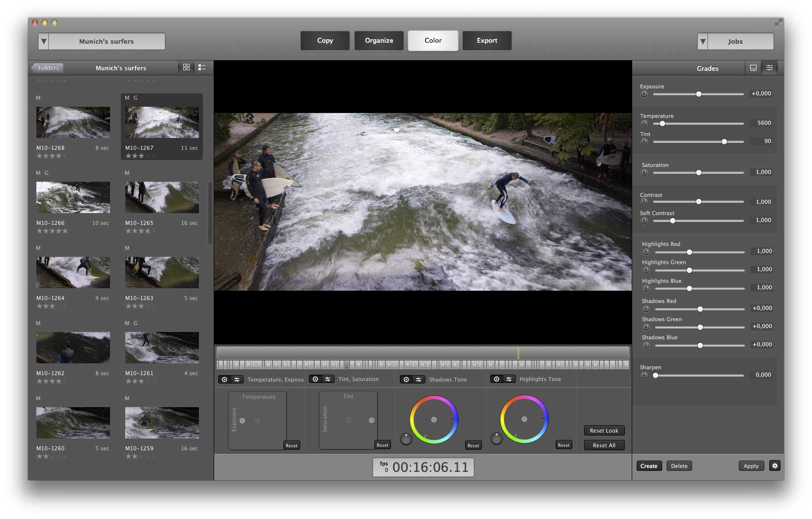
Task: Switch clip browser to list view
Action: (202, 67)
